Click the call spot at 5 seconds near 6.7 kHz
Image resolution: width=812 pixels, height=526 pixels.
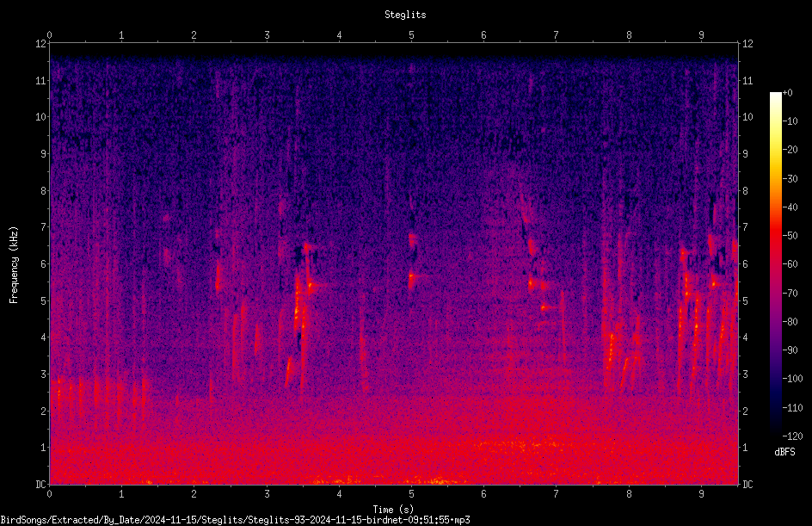coord(412,239)
